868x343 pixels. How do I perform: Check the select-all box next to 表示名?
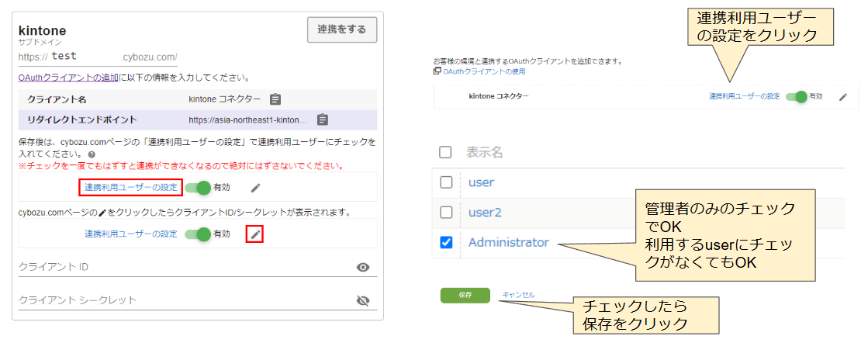pos(445,152)
